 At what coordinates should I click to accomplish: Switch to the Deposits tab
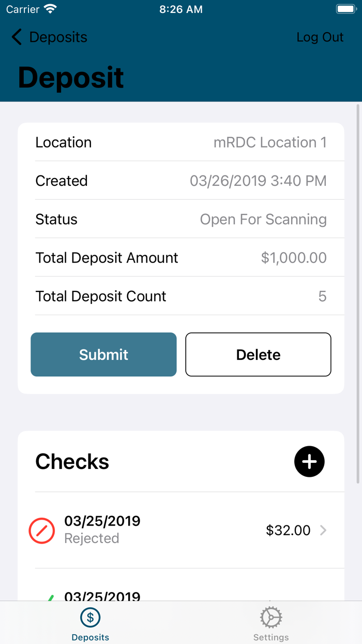[x=90, y=623]
